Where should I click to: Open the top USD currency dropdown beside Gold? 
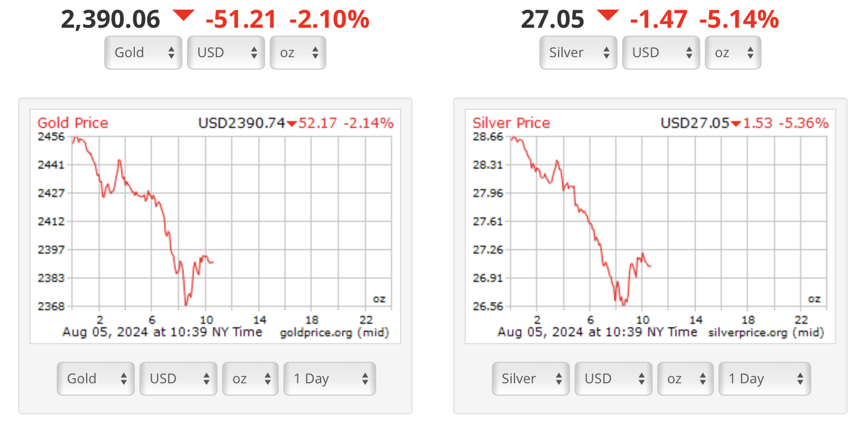[226, 53]
